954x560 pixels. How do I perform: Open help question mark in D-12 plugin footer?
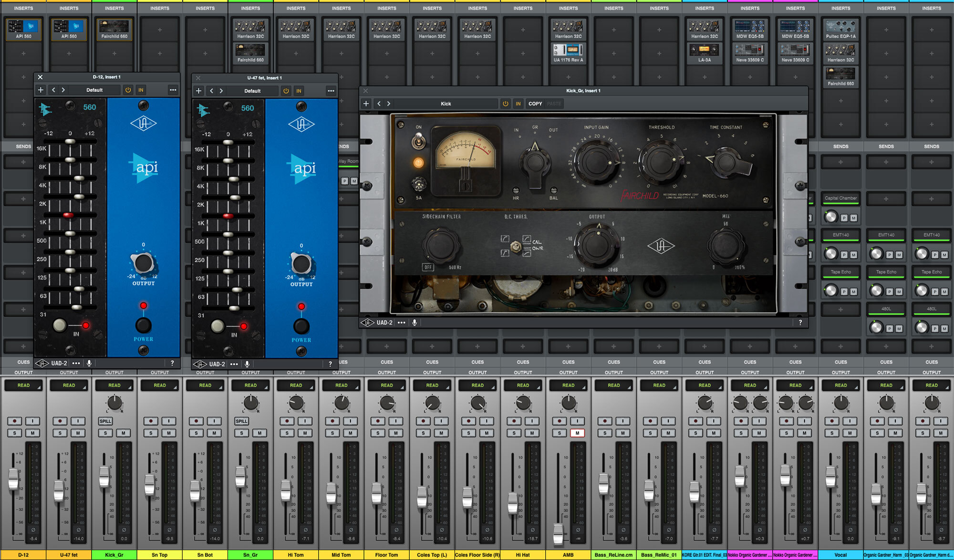[172, 363]
